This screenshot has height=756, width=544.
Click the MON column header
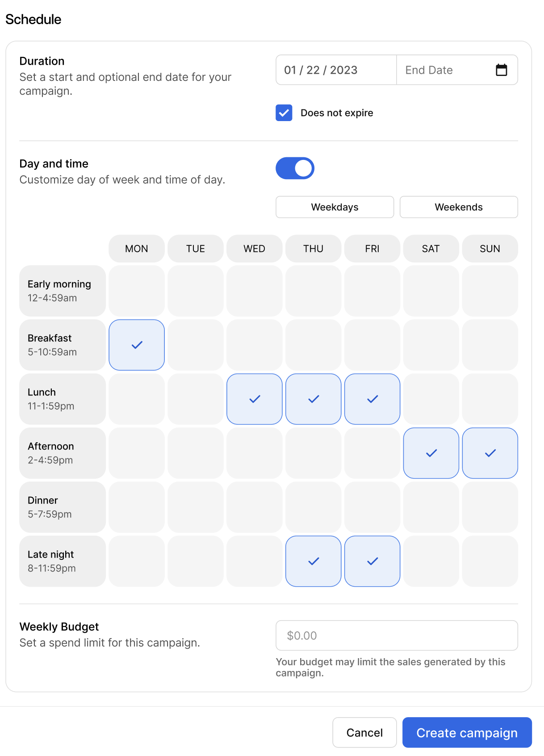[137, 249]
